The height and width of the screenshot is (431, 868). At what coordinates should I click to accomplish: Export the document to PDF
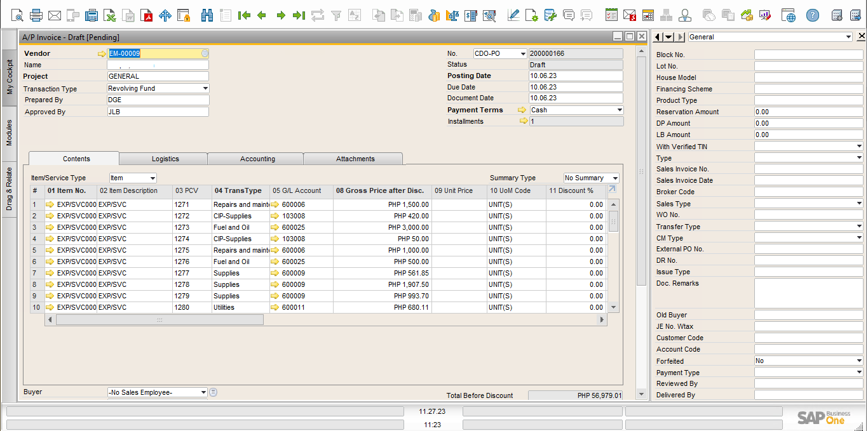point(147,15)
